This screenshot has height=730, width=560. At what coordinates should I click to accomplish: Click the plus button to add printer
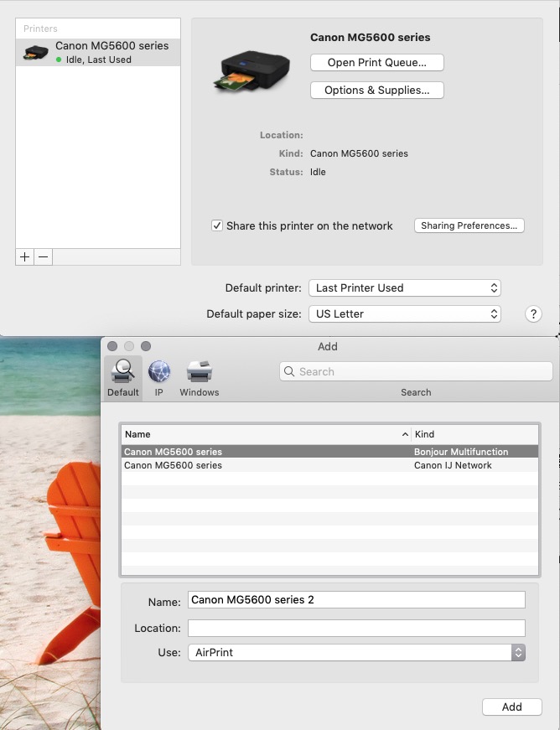click(24, 257)
